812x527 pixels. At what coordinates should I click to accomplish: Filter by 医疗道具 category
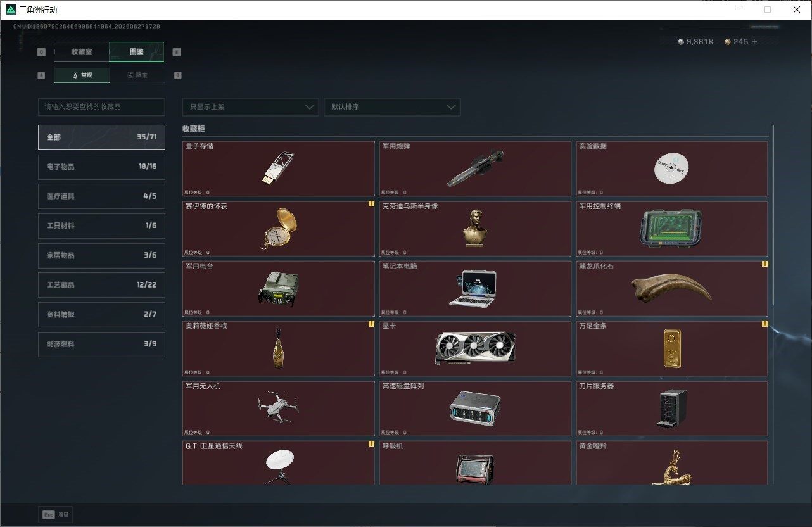tap(101, 196)
